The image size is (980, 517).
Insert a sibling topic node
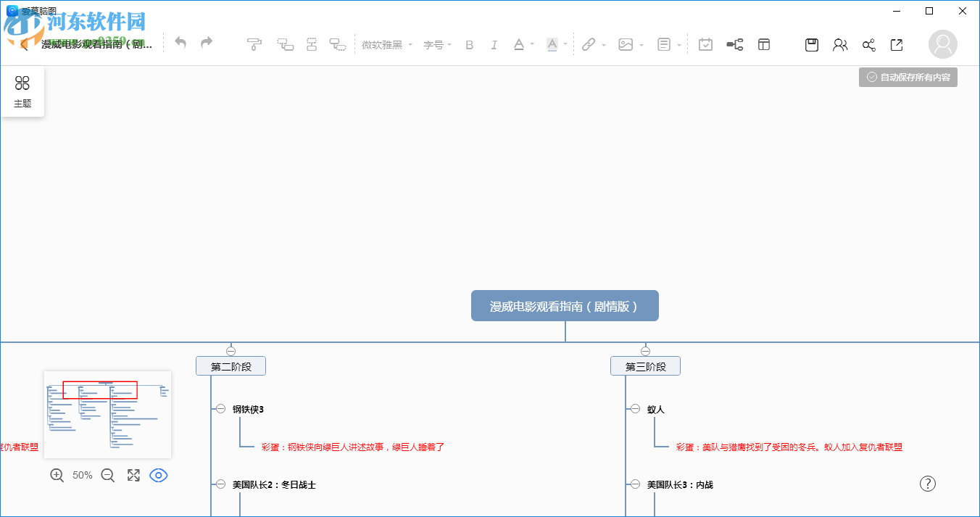312,45
